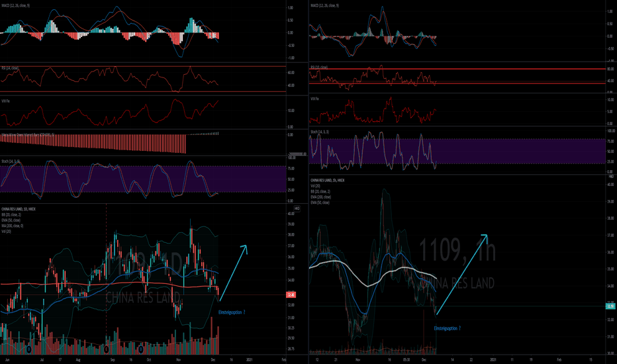This screenshot has width=617, height=364.
Task: Select the EMA (200, close) indicator label
Action: [320, 197]
